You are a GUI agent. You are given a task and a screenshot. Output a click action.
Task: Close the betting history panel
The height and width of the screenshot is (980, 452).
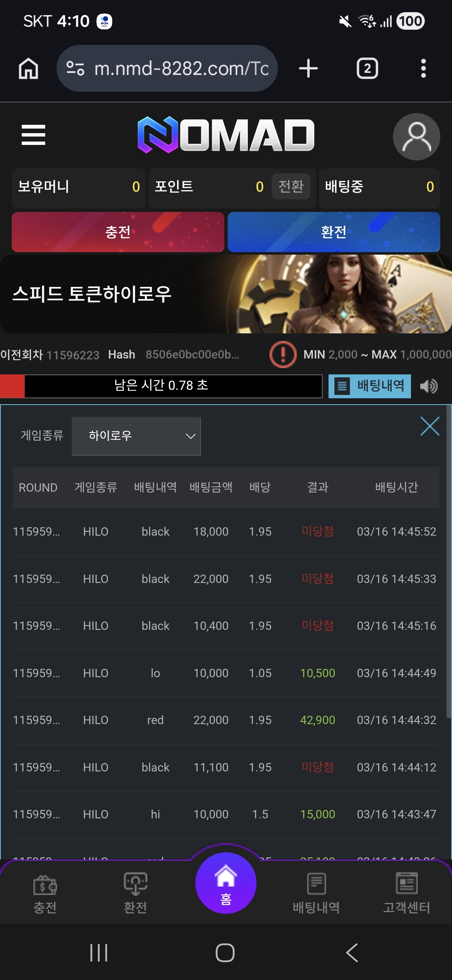[430, 426]
